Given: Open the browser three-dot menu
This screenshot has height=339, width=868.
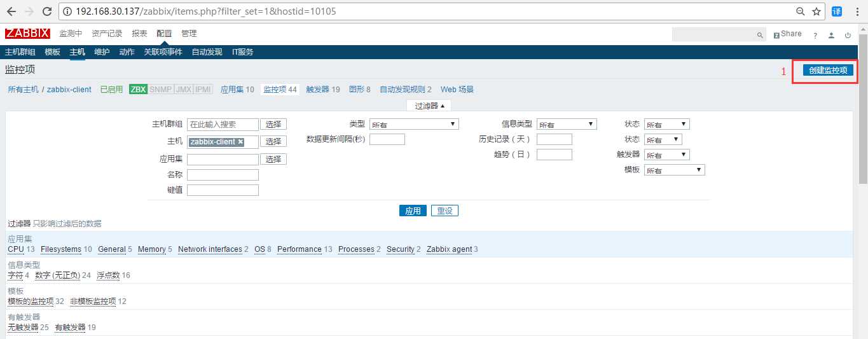Looking at the screenshot, I should [x=857, y=11].
